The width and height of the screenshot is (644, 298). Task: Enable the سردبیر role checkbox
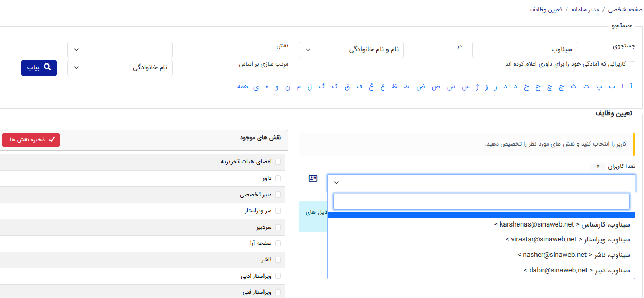click(278, 227)
